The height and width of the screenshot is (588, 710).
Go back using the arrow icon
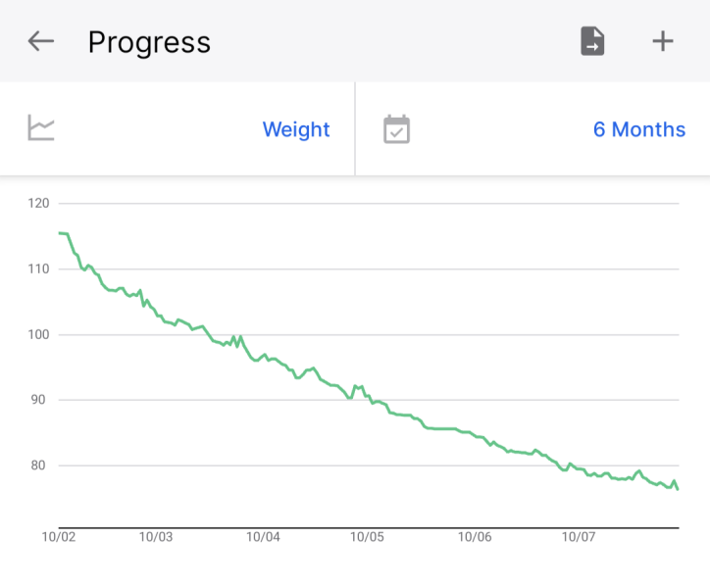click(40, 41)
